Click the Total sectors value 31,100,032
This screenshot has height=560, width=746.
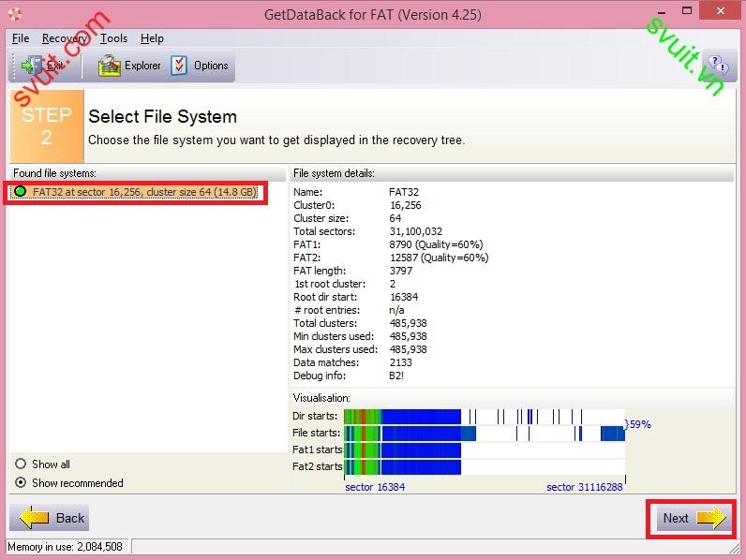[x=415, y=231]
